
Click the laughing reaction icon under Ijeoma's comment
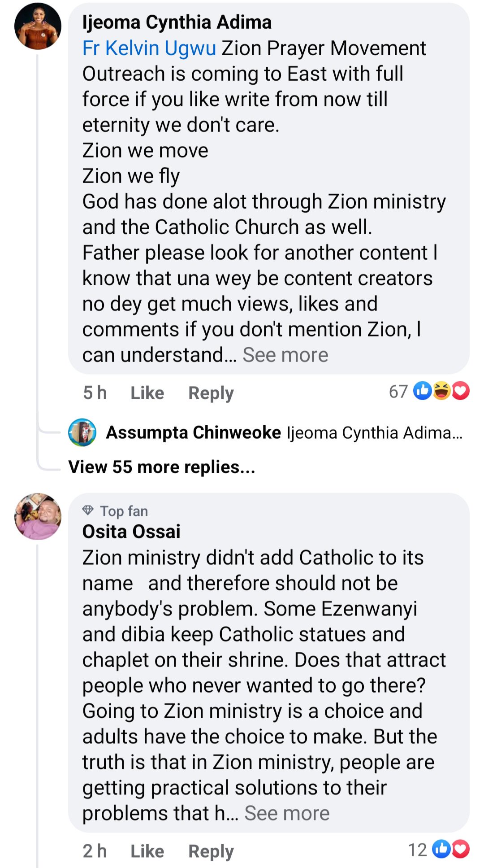click(x=441, y=391)
